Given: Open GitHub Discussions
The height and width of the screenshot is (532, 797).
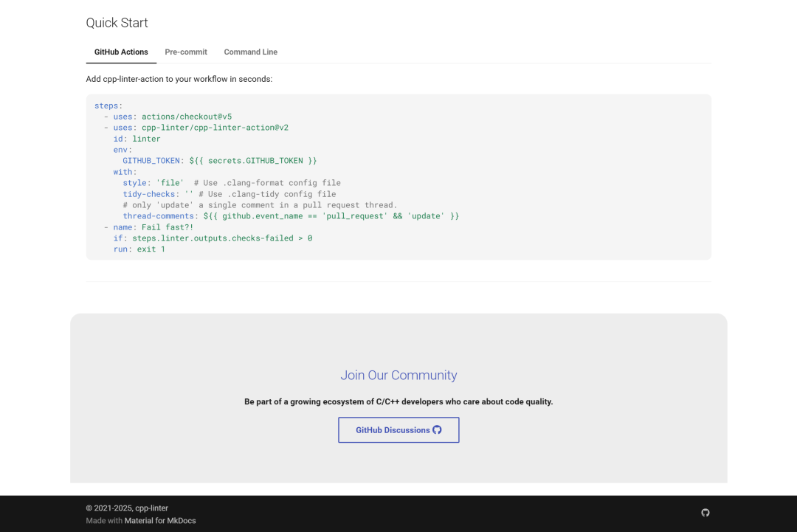Looking at the screenshot, I should pos(398,429).
